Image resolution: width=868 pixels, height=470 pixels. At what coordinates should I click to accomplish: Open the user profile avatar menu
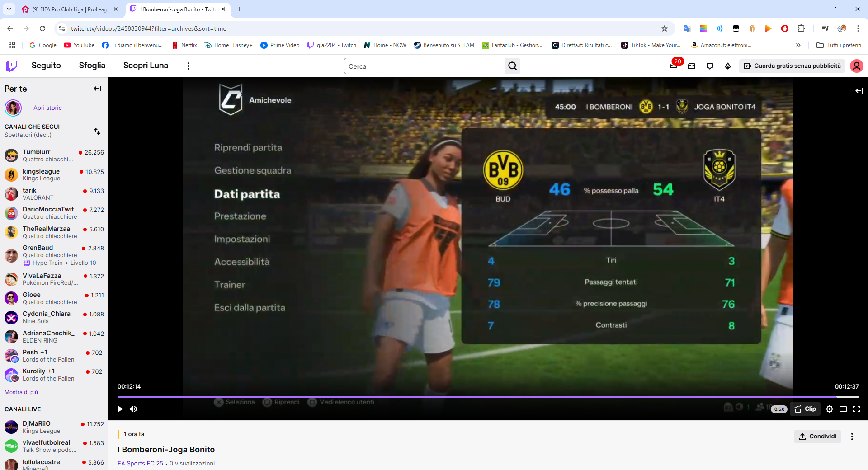coord(856,66)
